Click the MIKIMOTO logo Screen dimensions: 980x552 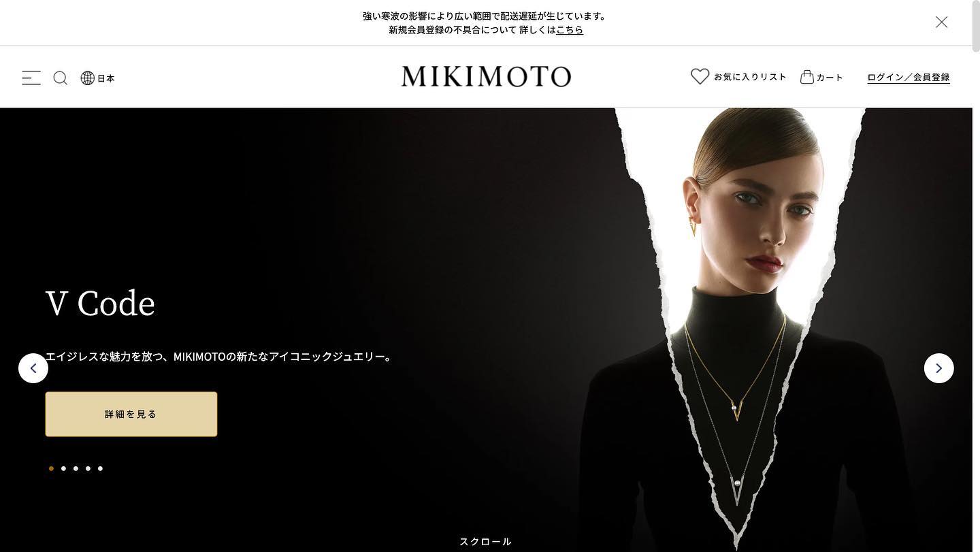(x=486, y=76)
